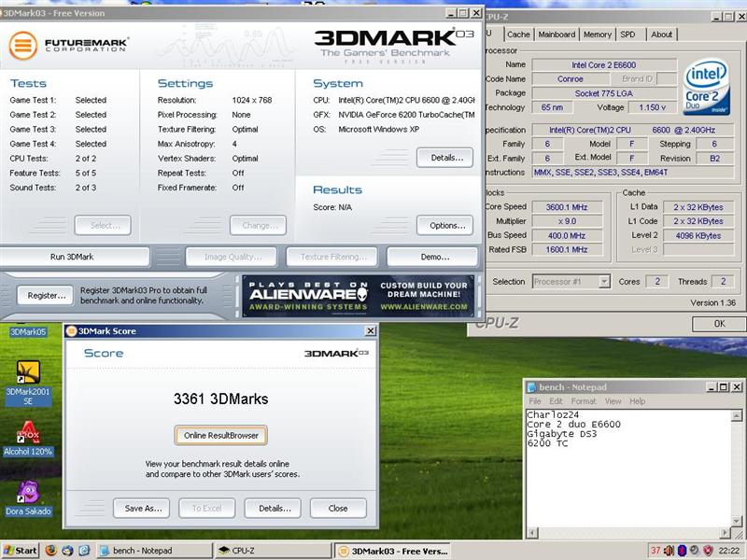Switch to bench - Notepad taskbar button
The height and width of the screenshot is (560, 747).
(x=154, y=551)
